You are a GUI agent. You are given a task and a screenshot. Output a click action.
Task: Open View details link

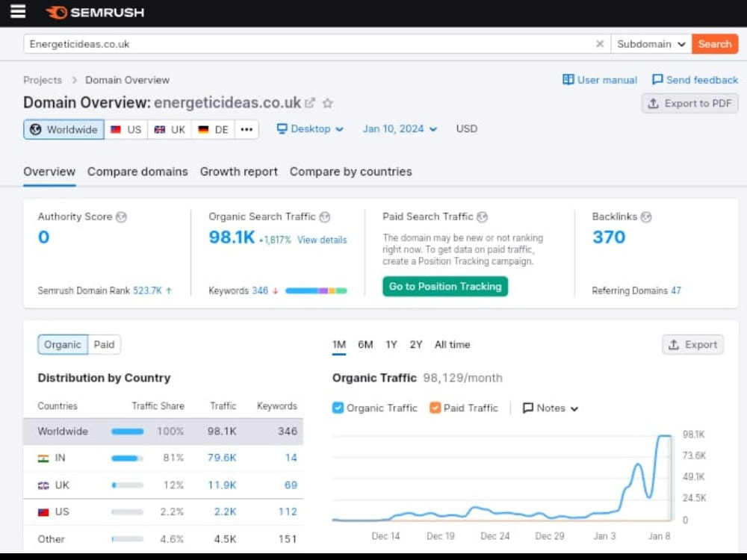pyautogui.click(x=322, y=240)
